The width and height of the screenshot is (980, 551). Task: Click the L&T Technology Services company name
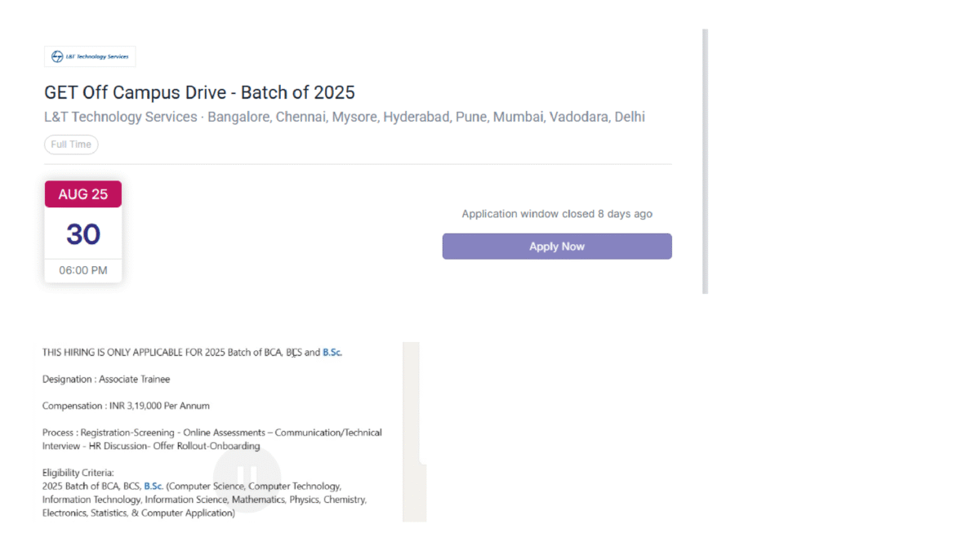[x=121, y=117]
